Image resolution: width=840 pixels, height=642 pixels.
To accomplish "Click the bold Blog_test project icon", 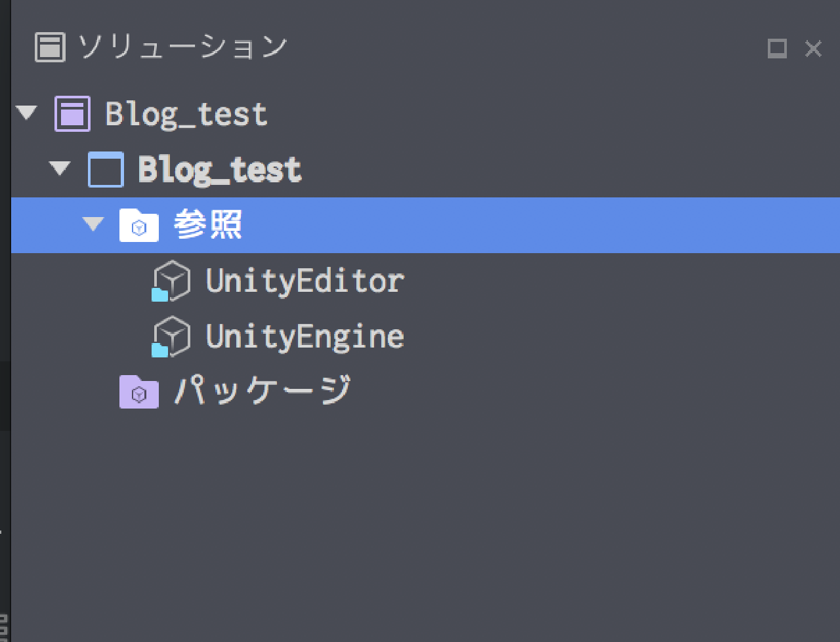I will pos(106,170).
